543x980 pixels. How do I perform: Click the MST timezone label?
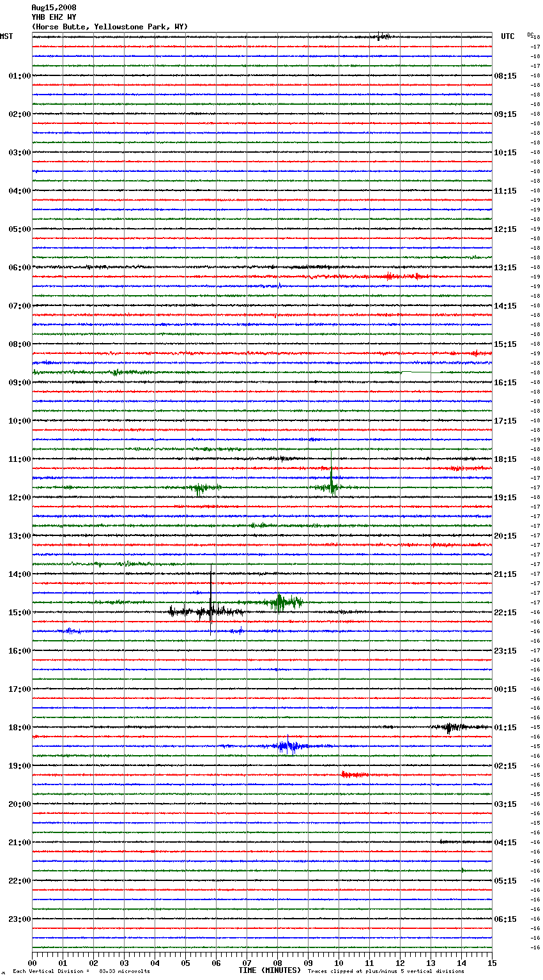tap(6, 36)
